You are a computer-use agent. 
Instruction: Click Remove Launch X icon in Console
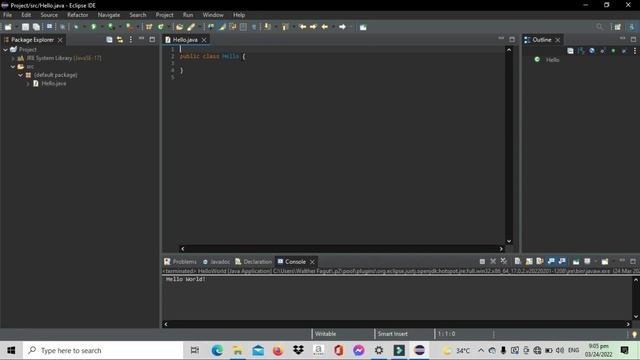click(x=493, y=261)
